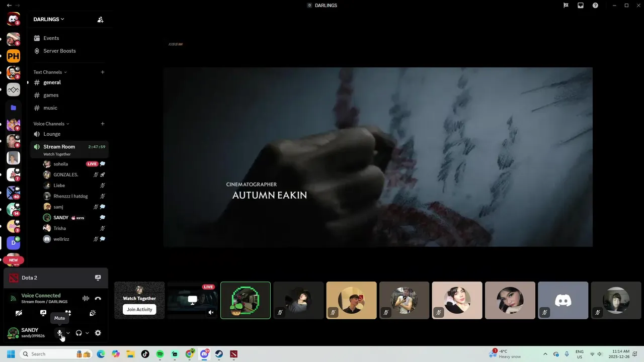Select GONZALES. in the voice member list

coord(74,174)
